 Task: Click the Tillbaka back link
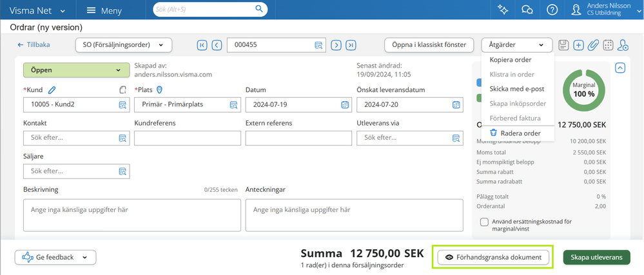pos(34,45)
